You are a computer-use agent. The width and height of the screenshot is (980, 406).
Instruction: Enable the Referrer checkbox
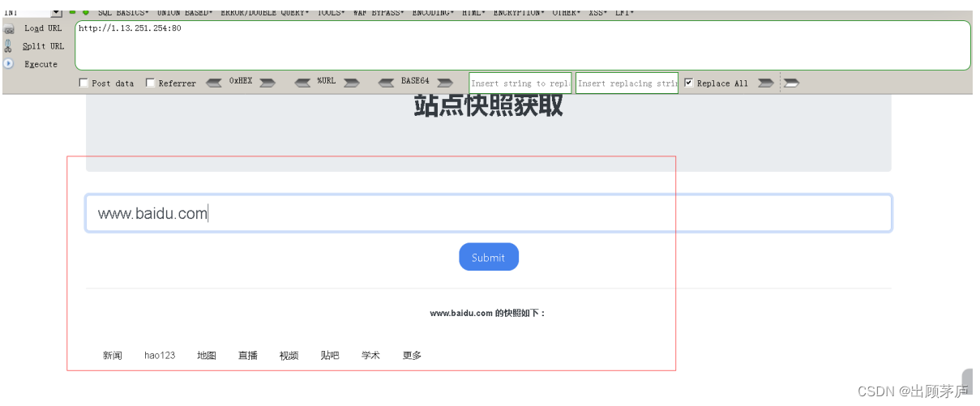pos(150,83)
